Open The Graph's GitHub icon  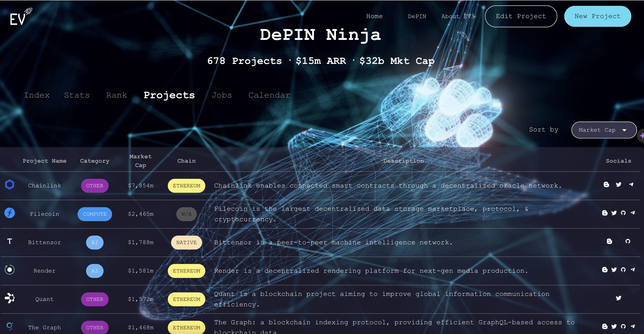coord(623,327)
